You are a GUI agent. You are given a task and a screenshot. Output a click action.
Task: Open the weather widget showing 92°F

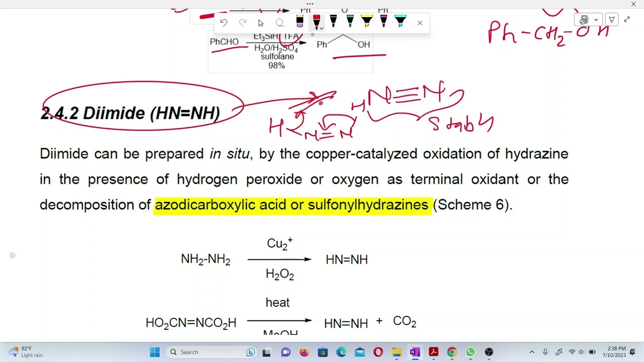point(25,352)
